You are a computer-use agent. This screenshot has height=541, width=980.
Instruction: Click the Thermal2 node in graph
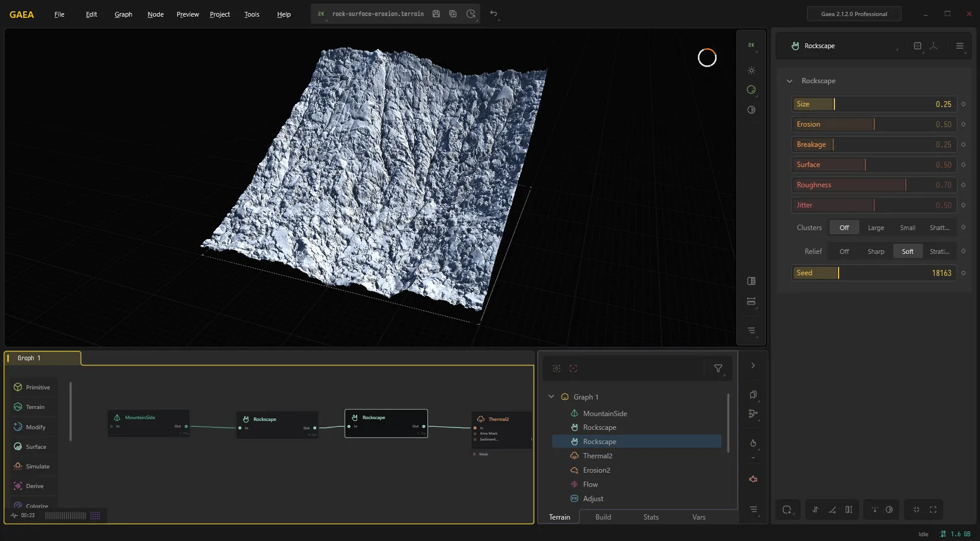coord(502,429)
